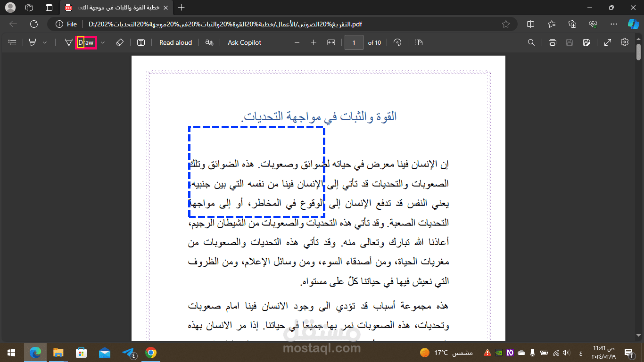Open Ask Copilot
644x362 pixels.
click(244, 42)
